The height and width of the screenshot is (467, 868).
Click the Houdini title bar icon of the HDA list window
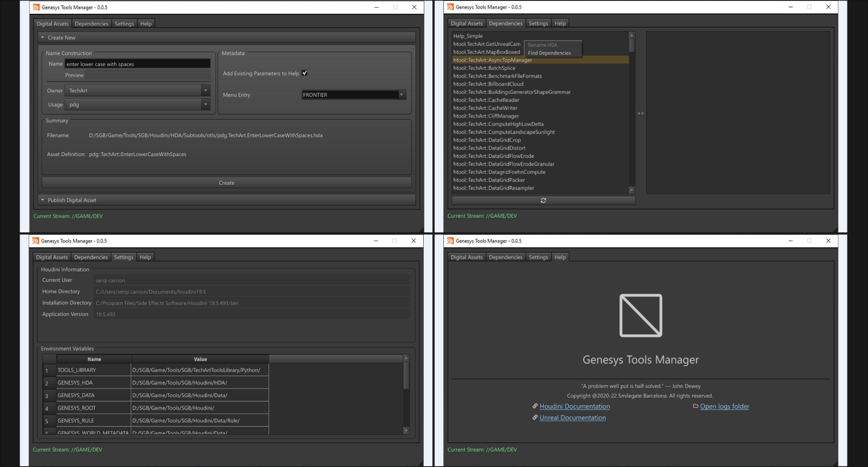pos(450,7)
